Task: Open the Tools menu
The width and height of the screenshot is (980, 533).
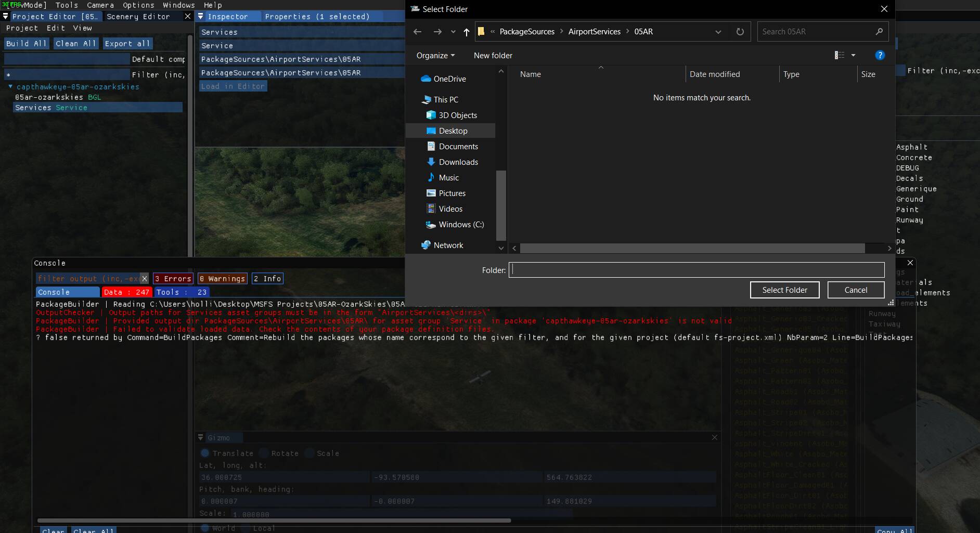Action: pos(67,5)
